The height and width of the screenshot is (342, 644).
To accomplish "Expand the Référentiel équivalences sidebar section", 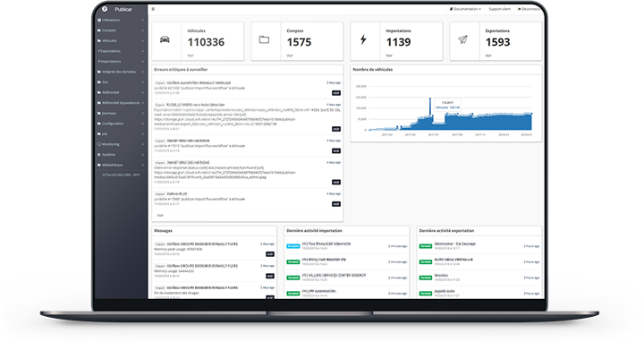I will (121, 103).
